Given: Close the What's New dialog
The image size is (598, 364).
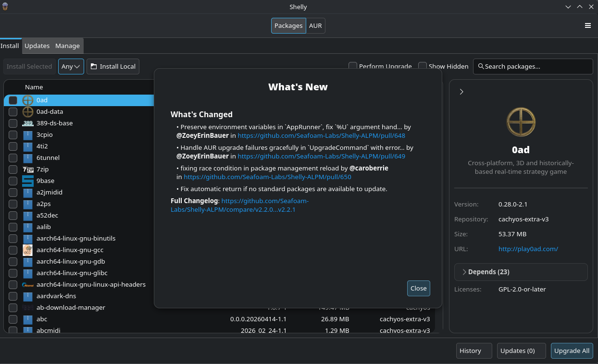Looking at the screenshot, I should click(x=418, y=288).
